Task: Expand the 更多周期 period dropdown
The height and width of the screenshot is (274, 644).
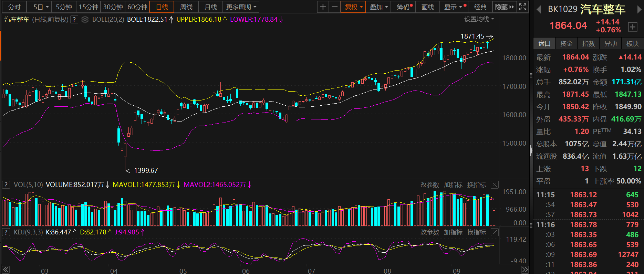Action: pos(241,7)
